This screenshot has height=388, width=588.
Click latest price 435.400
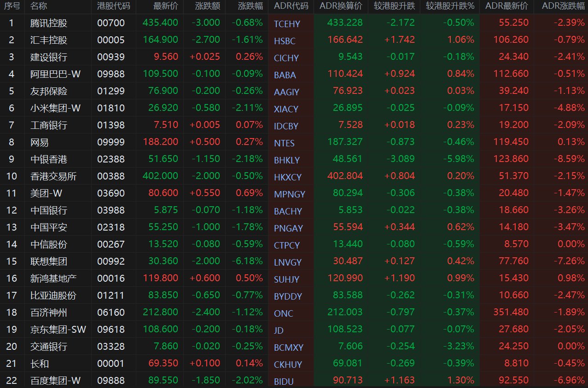point(160,23)
